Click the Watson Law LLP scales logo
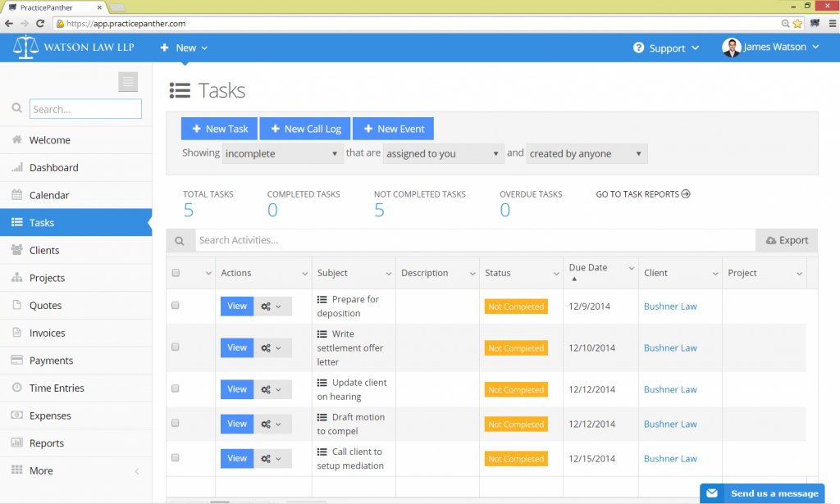The width and height of the screenshot is (840, 504). 25,47
